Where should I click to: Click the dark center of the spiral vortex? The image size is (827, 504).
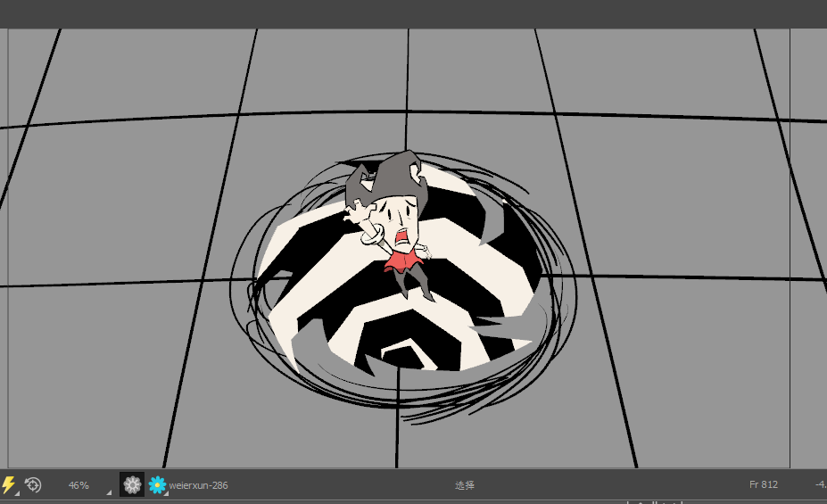(x=406, y=356)
